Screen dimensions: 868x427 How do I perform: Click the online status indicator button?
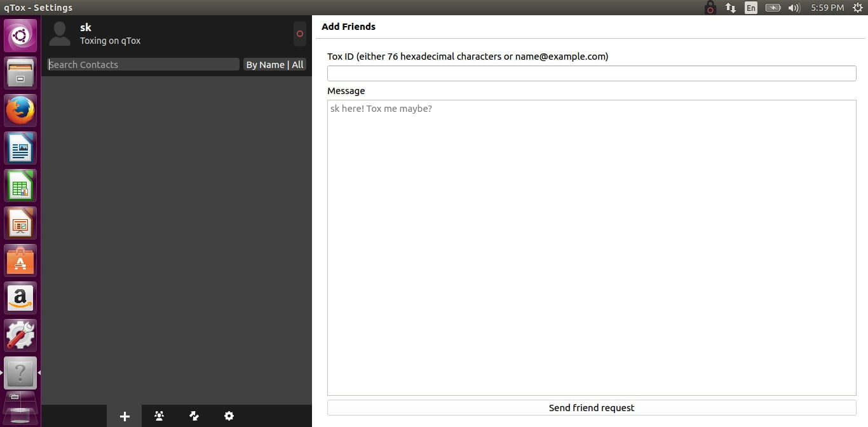click(300, 34)
